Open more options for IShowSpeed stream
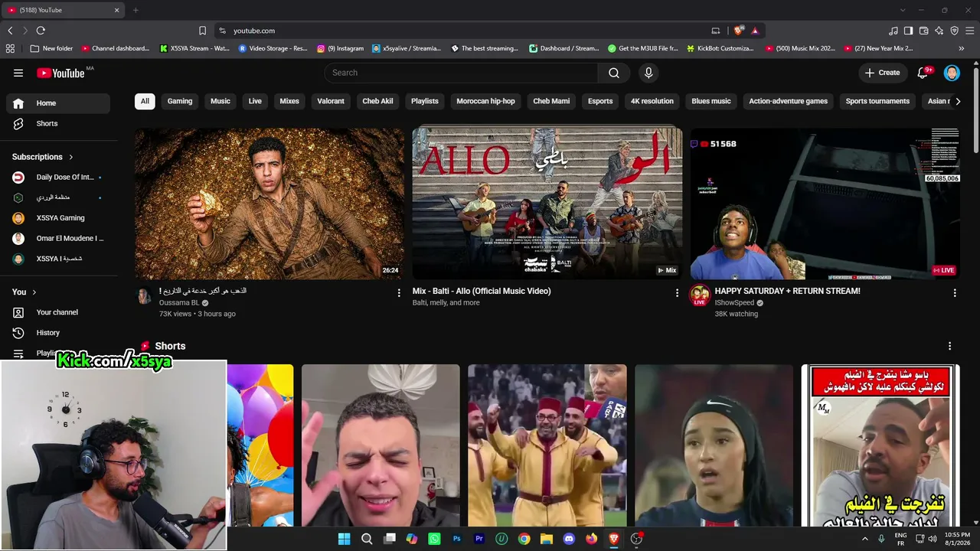This screenshot has width=980, height=551. click(x=955, y=292)
